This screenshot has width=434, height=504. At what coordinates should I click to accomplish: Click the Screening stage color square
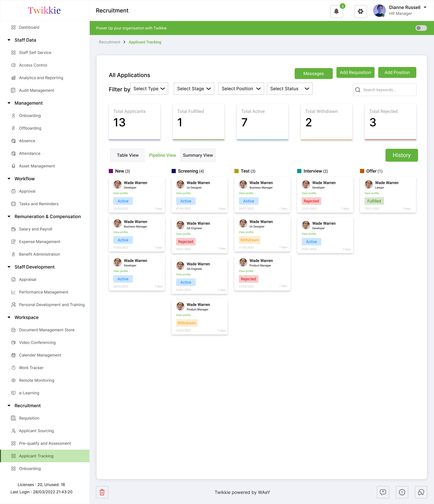click(173, 171)
